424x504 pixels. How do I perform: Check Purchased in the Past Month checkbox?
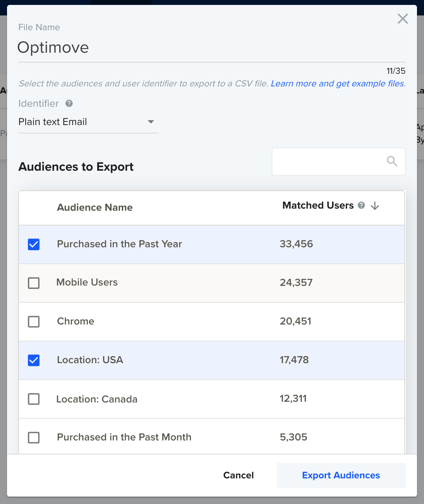point(34,437)
